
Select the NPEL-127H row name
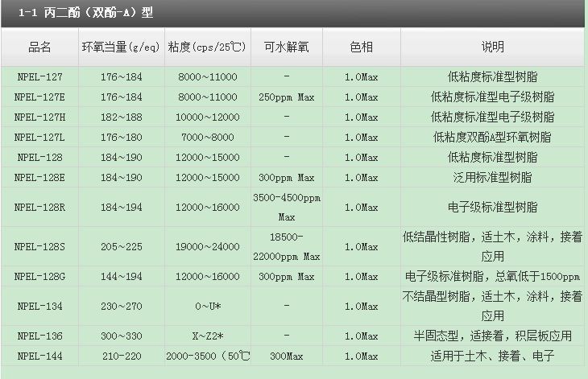pyautogui.click(x=39, y=117)
